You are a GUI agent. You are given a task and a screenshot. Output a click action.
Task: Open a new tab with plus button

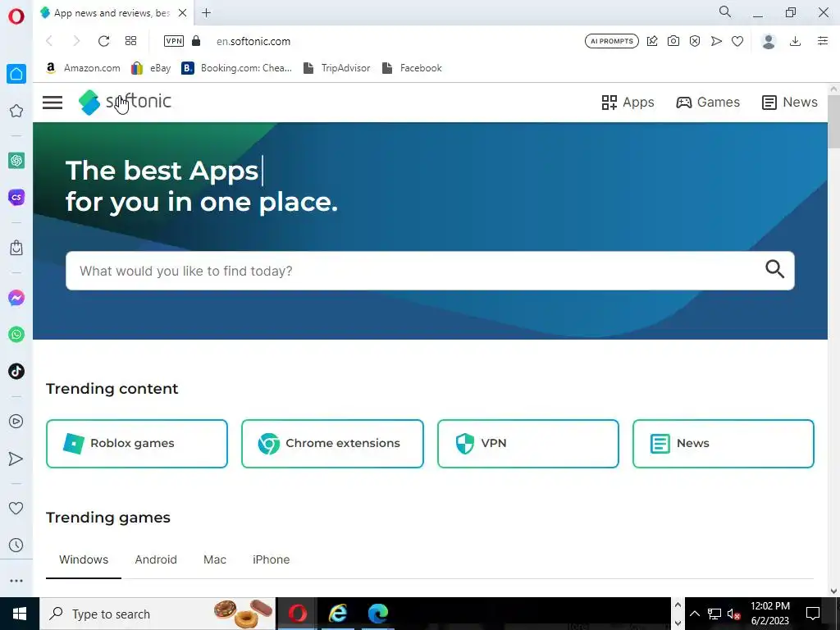click(x=206, y=13)
